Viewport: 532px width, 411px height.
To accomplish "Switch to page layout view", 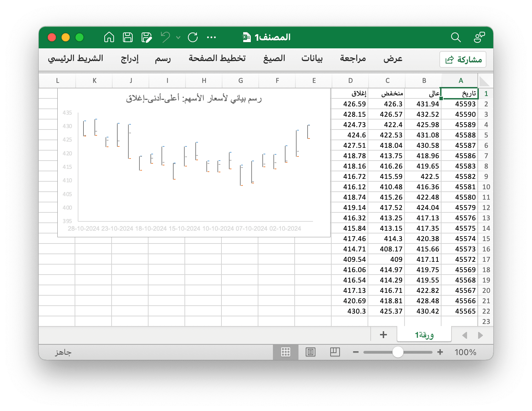I will [311, 352].
